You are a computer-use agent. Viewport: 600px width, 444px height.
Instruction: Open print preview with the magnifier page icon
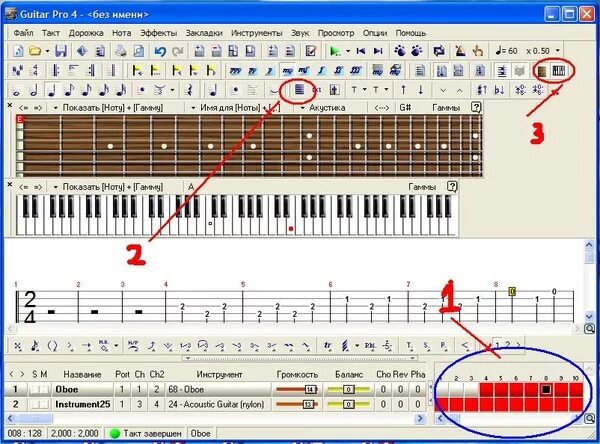pyautogui.click(x=139, y=51)
